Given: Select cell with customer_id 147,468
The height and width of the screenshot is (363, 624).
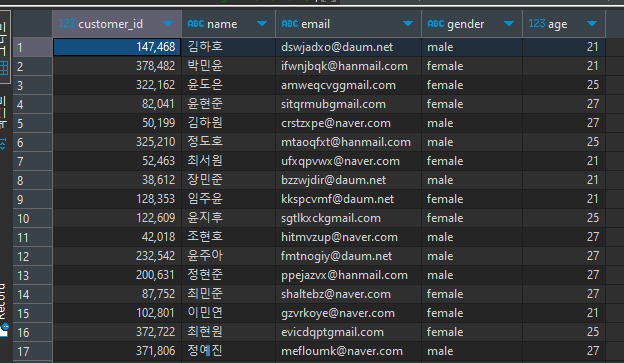Looking at the screenshot, I should 117,47.
